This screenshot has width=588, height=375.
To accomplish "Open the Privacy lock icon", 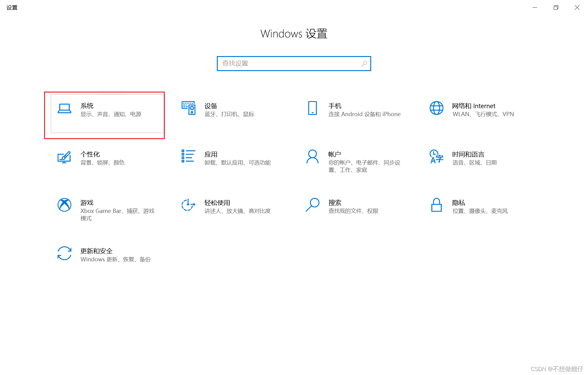I will [x=436, y=205].
